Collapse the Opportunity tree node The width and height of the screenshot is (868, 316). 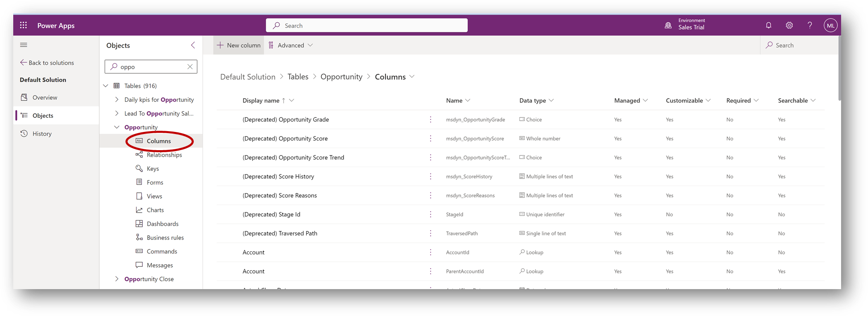pyautogui.click(x=117, y=127)
